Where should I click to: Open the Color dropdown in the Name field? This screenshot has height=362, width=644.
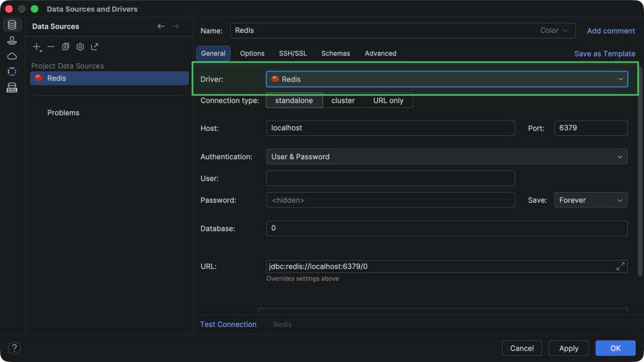(x=554, y=30)
